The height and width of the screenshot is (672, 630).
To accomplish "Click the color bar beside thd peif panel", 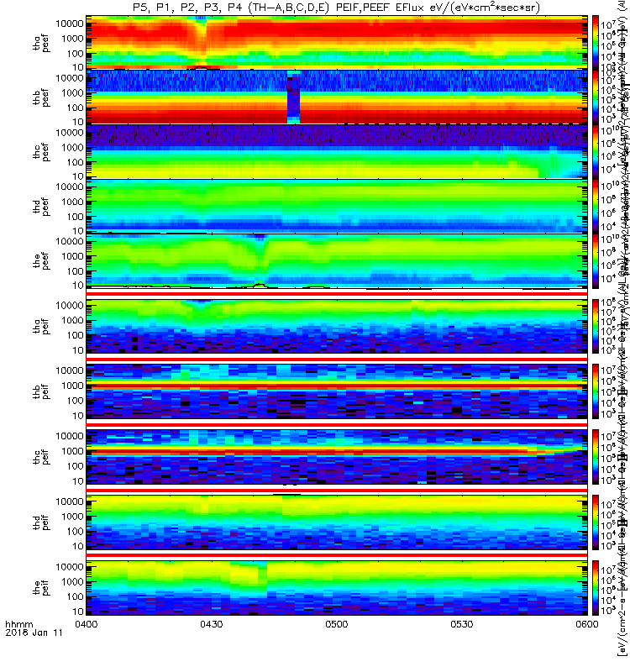I will click(x=596, y=522).
